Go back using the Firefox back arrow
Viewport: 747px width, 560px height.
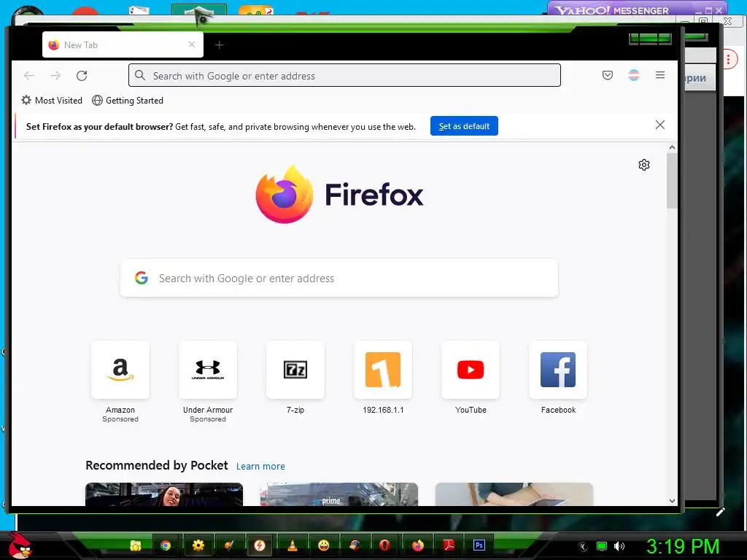pos(29,75)
